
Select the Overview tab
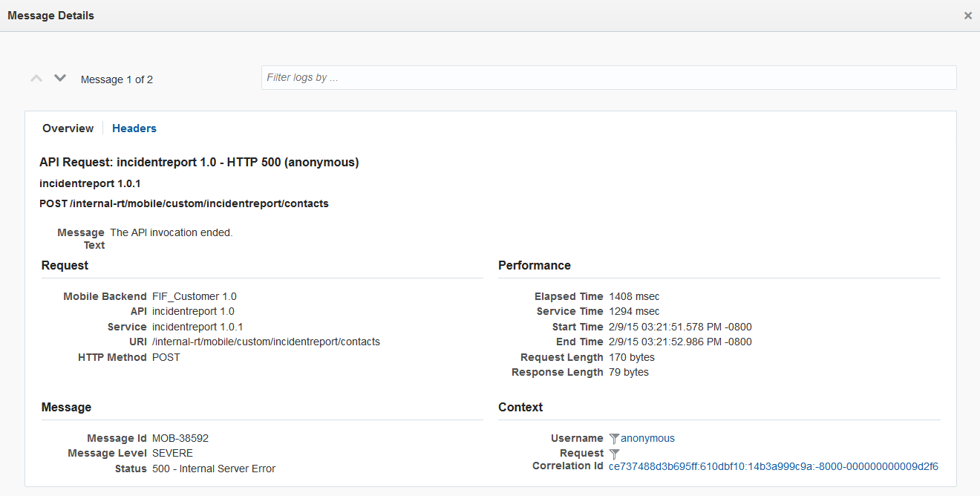[68, 128]
